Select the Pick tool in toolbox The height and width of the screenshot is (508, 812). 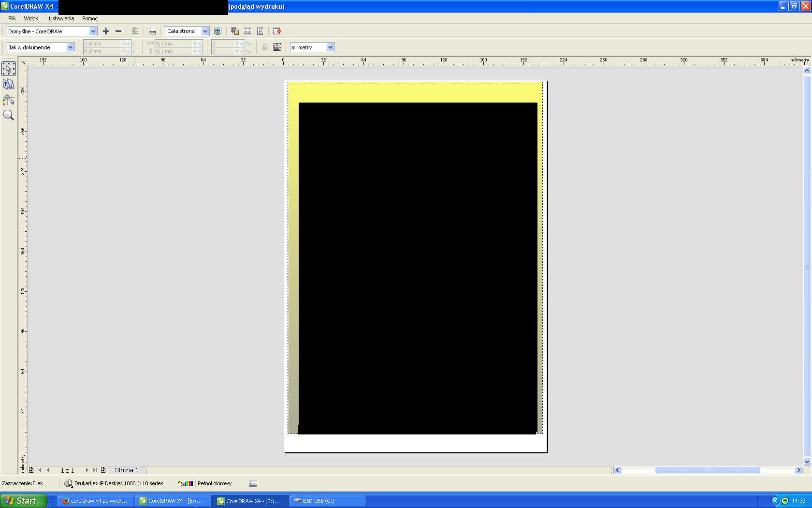[x=9, y=69]
